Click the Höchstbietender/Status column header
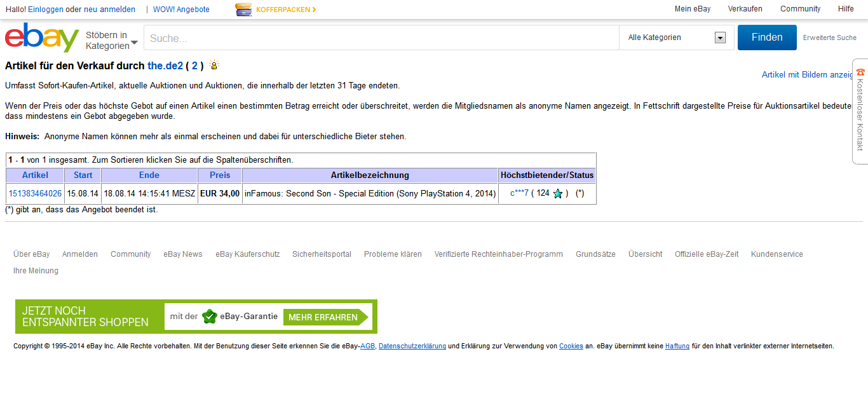This screenshot has height=403, width=868. (547, 175)
